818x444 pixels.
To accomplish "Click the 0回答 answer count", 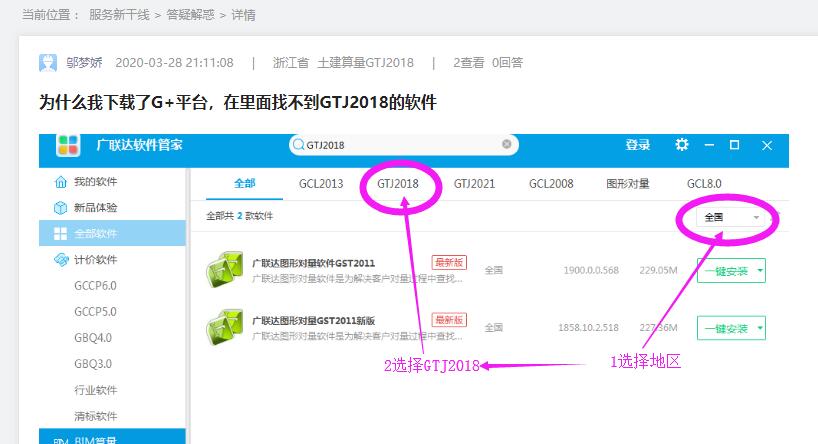I will [507, 63].
